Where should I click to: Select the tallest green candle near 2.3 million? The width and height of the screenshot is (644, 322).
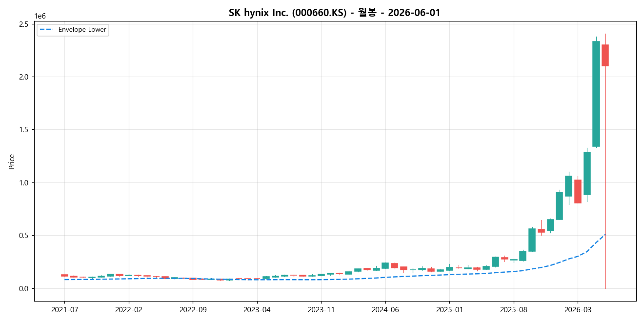coord(596,94)
